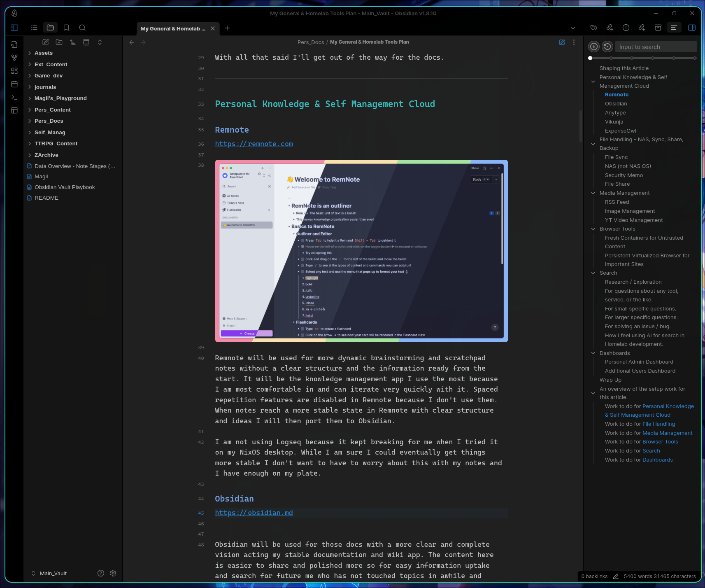
Task: Click the outline Input to search field
Action: (x=655, y=47)
